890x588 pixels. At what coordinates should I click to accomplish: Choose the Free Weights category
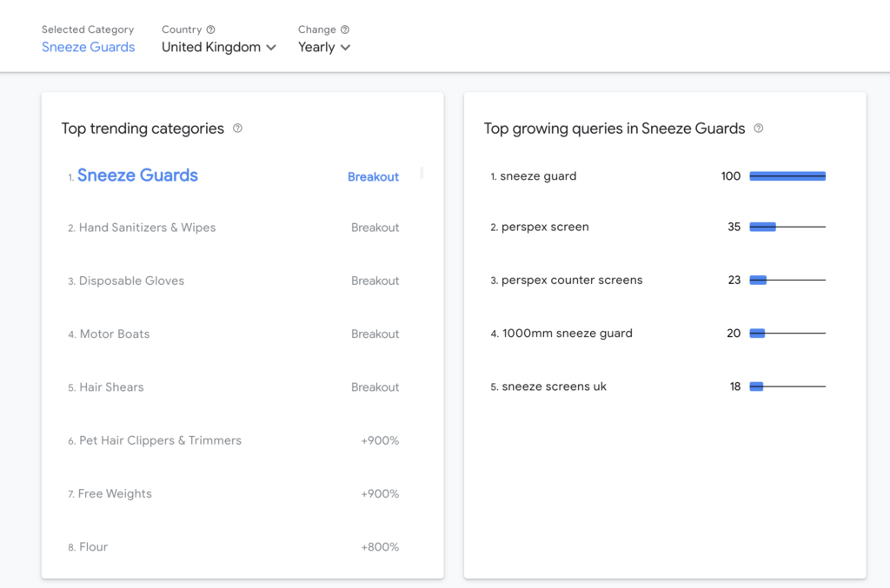pos(115,493)
